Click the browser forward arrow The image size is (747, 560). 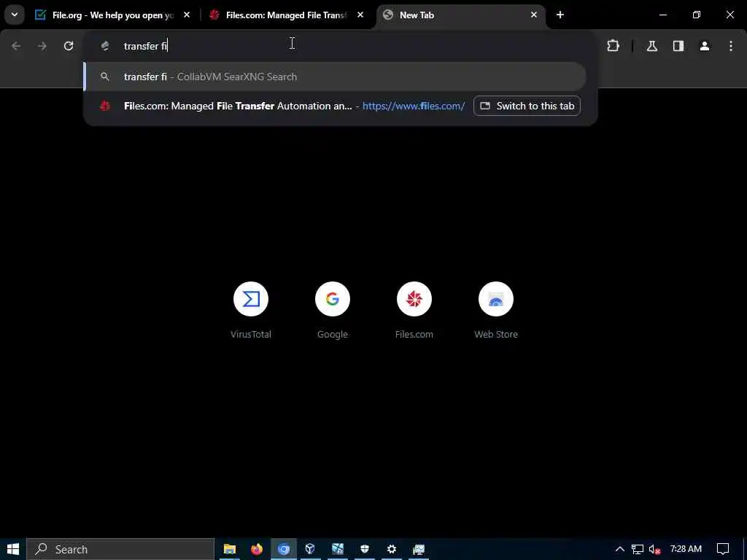(x=42, y=46)
